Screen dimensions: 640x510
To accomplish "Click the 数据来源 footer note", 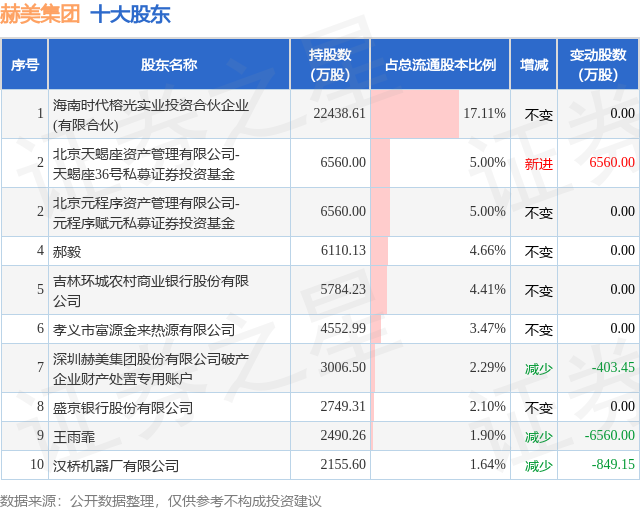I will pos(160,501).
